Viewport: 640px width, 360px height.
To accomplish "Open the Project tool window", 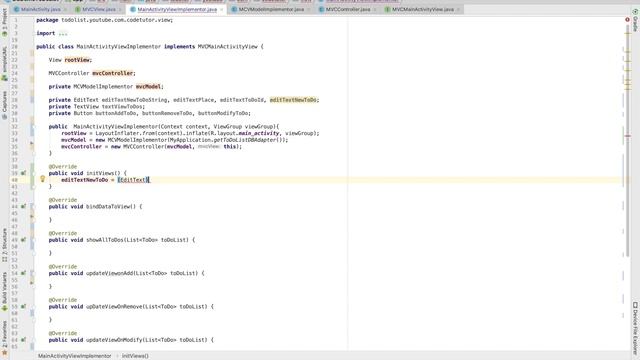I will (x=4, y=22).
